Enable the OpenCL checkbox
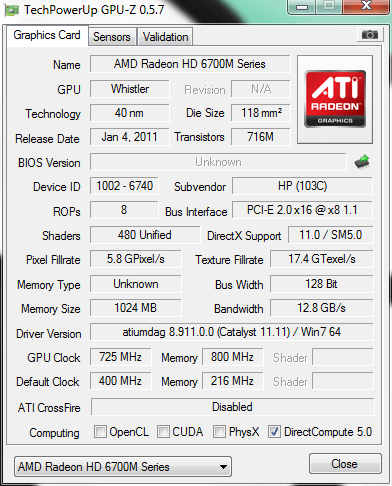 click(x=100, y=431)
